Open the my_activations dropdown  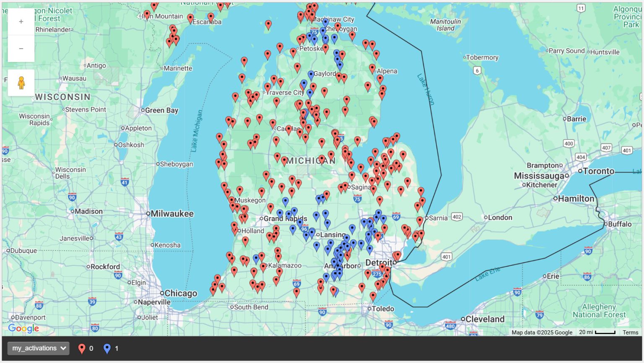tap(38, 348)
